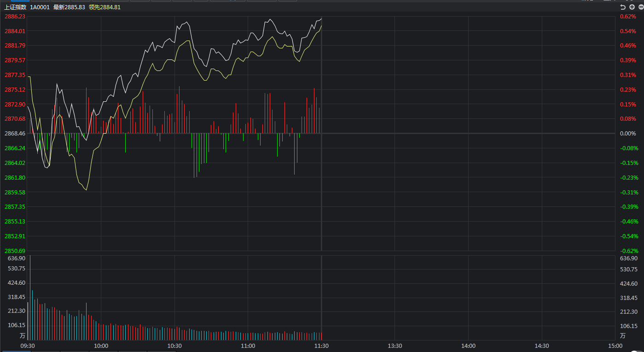Image resolution: width=644 pixels, height=352 pixels.
Task: Click the 2884.01 price axis label
Action: pos(15,31)
